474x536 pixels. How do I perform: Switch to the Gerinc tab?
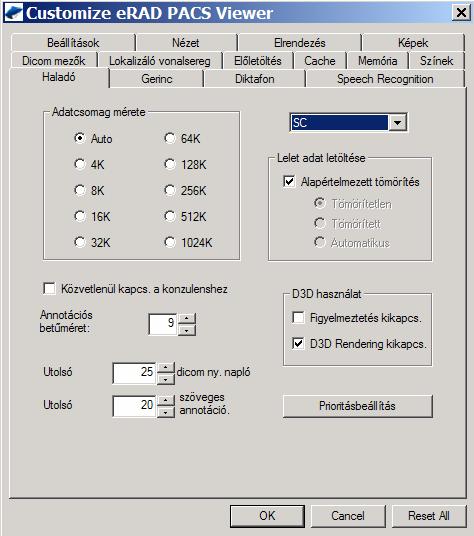pos(157,79)
